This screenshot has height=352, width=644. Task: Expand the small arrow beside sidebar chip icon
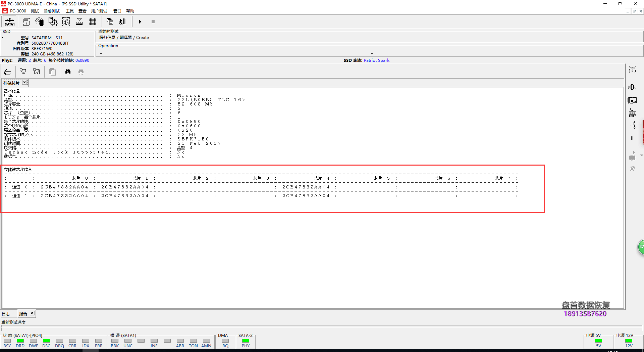point(641,156)
